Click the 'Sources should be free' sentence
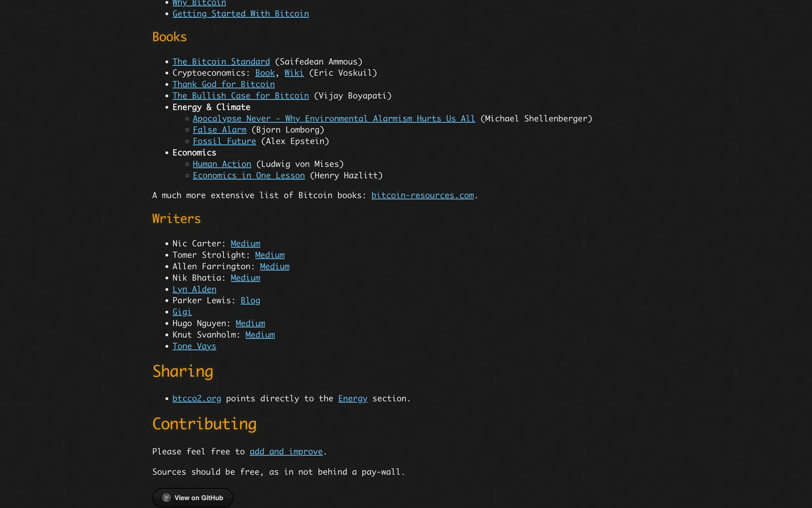 [x=279, y=471]
